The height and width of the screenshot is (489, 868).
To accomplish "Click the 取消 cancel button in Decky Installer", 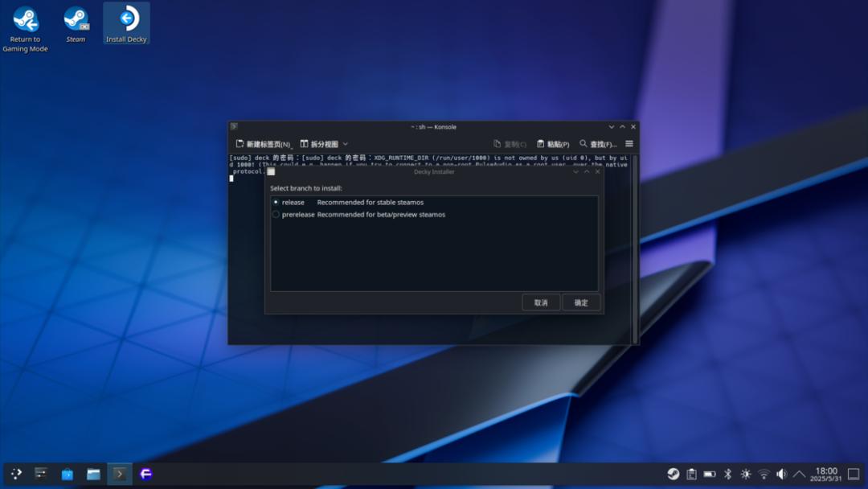I will pos(541,302).
